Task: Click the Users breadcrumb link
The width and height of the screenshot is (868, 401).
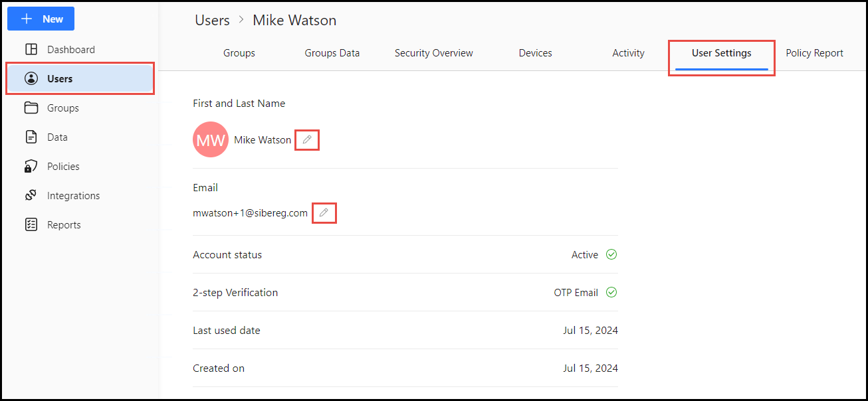Action: coord(212,21)
